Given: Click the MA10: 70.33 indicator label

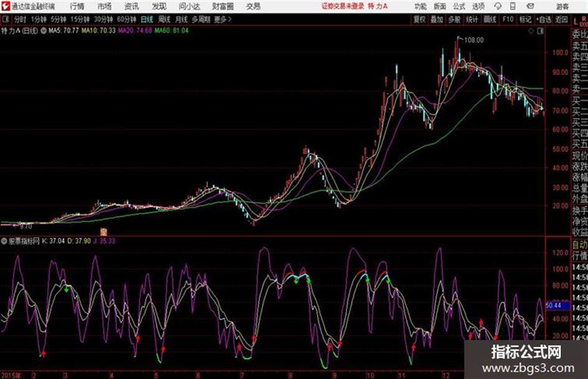Looking at the screenshot, I should click(99, 30).
